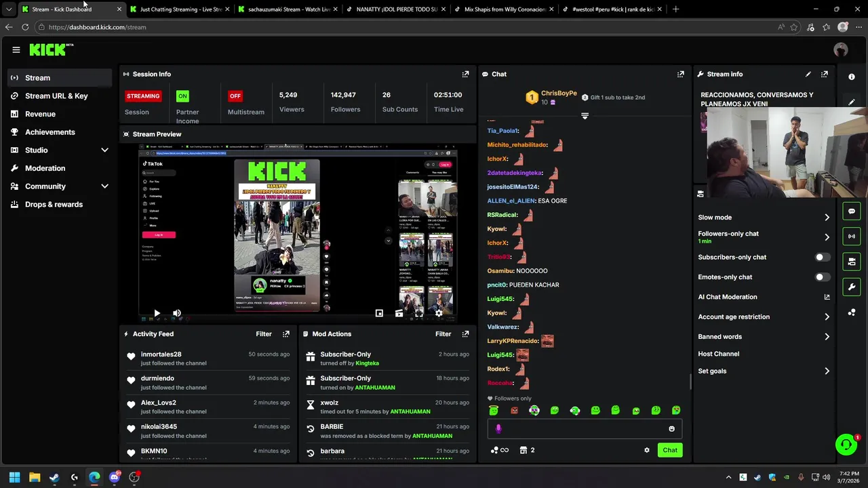
Task: Switch to sachauzumaki Stream browser tab
Action: (288, 9)
